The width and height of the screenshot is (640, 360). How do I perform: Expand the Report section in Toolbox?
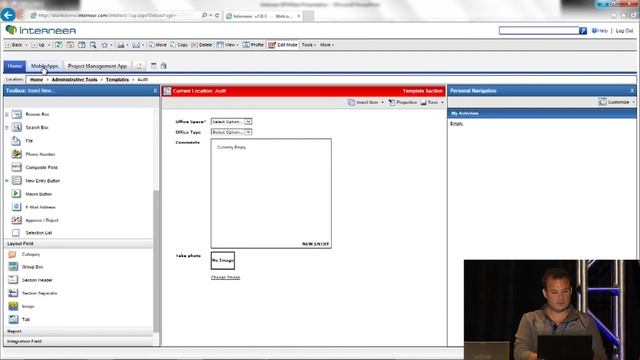[78, 331]
